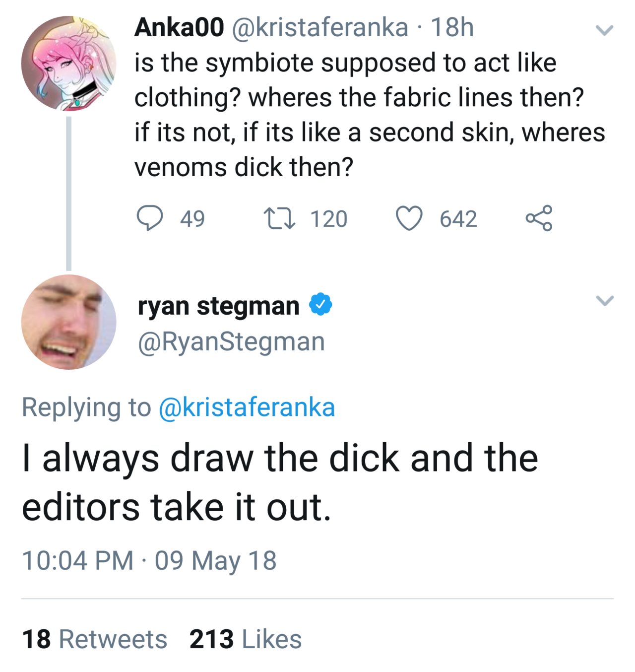View the 213 Likes list
The width and height of the screenshot is (635, 672).
point(246,639)
